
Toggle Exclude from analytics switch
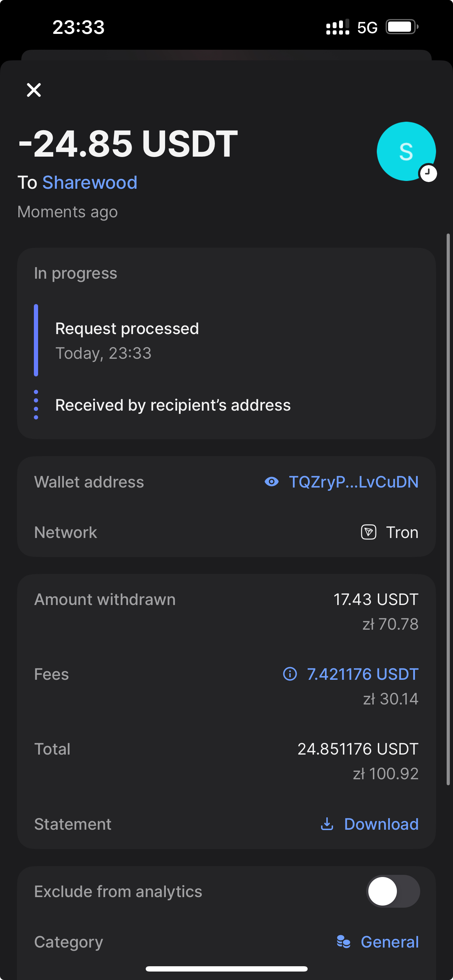[x=393, y=891]
